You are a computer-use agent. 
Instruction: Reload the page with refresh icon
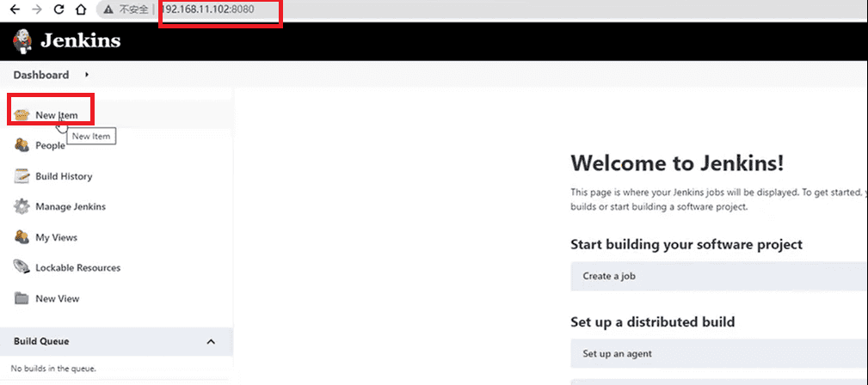pyautogui.click(x=58, y=9)
